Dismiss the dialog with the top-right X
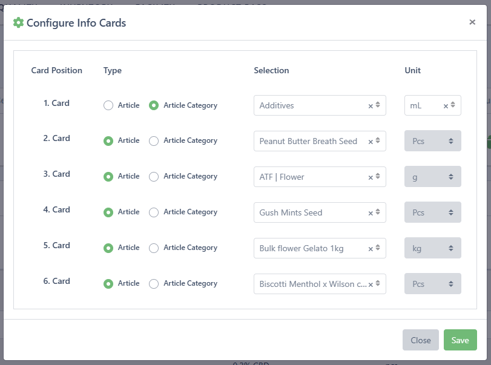The width and height of the screenshot is (491, 365). click(x=472, y=22)
